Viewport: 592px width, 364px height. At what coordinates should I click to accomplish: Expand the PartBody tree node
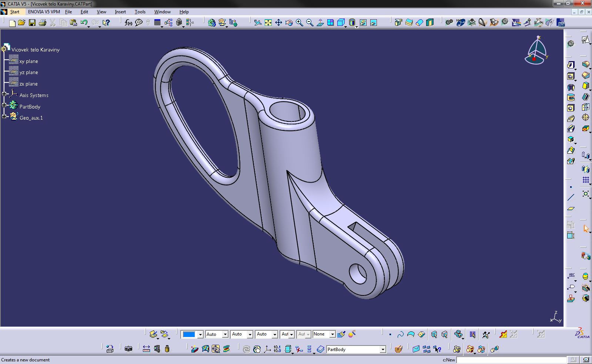point(4,105)
